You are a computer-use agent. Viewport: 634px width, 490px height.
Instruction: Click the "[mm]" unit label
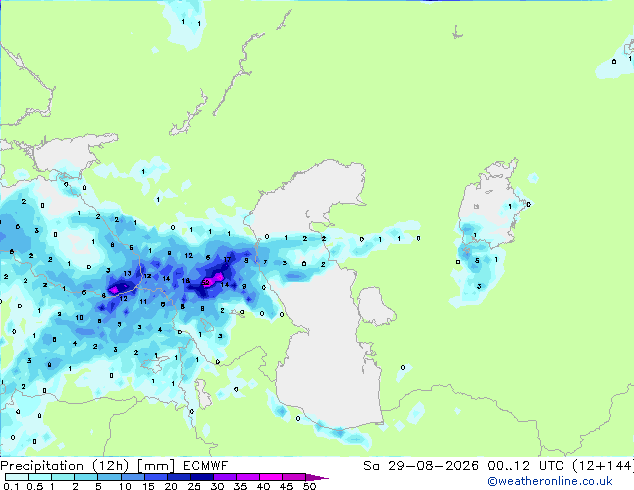[x=156, y=466]
